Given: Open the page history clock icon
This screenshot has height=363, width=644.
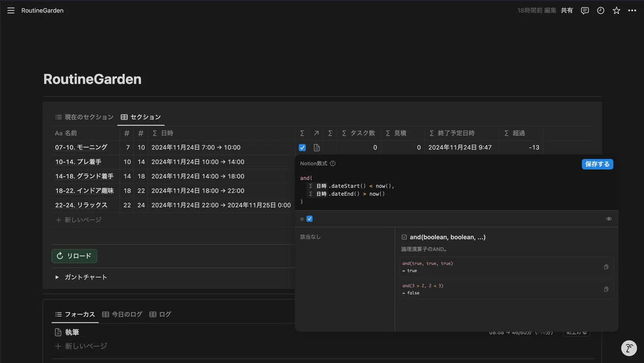Looking at the screenshot, I should coord(601,10).
